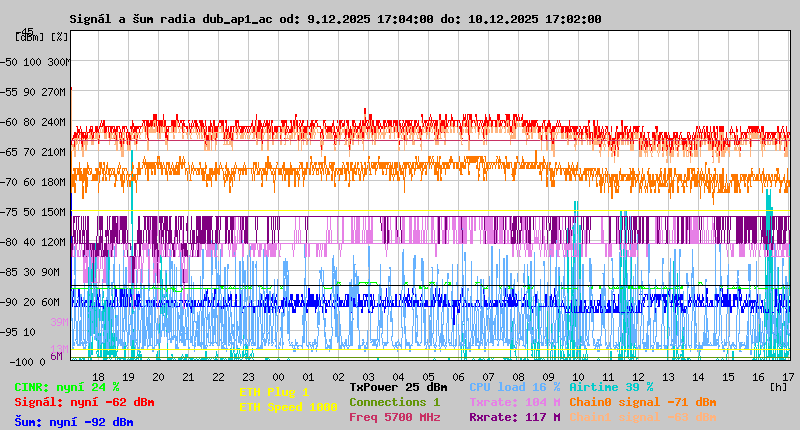
Task: Select the Connections 1 legend entry
Action: point(394,402)
